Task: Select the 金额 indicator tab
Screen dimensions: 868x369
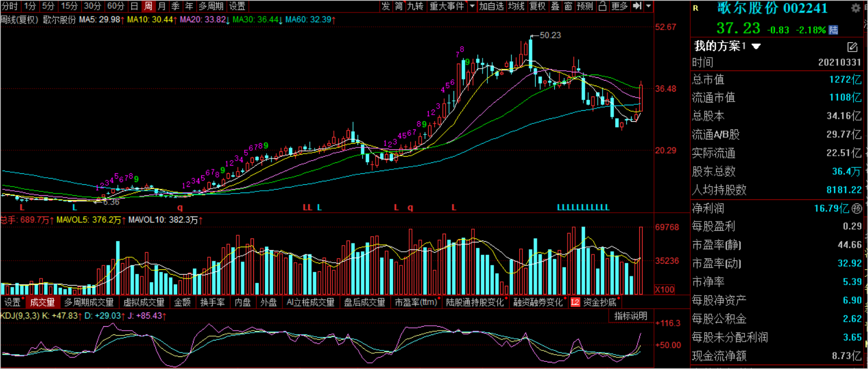Action: [x=183, y=302]
